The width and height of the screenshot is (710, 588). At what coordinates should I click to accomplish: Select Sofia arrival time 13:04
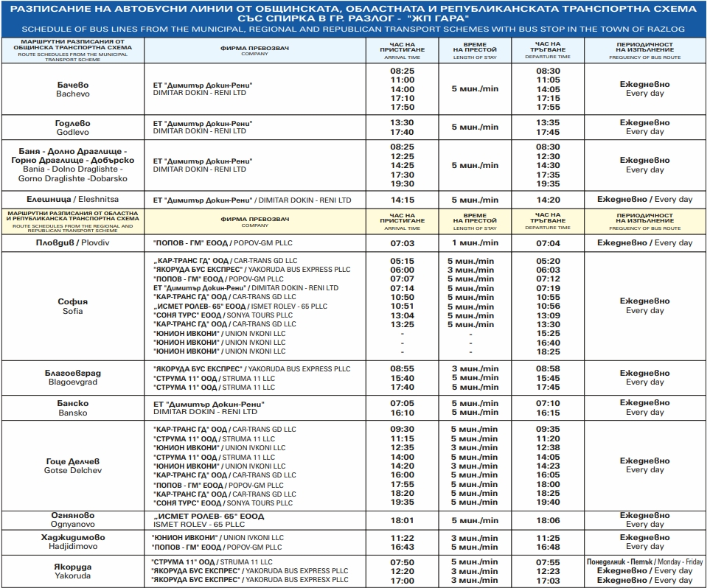point(402,315)
